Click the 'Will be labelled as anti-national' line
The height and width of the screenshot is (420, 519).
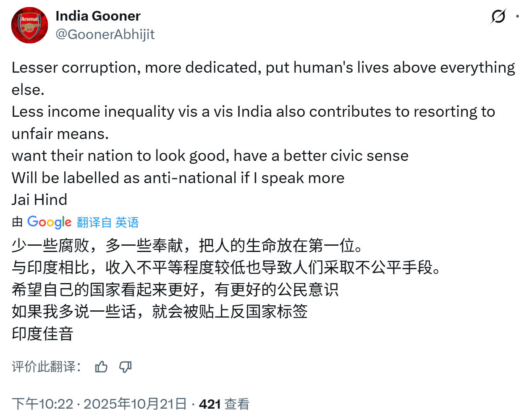[x=178, y=178]
